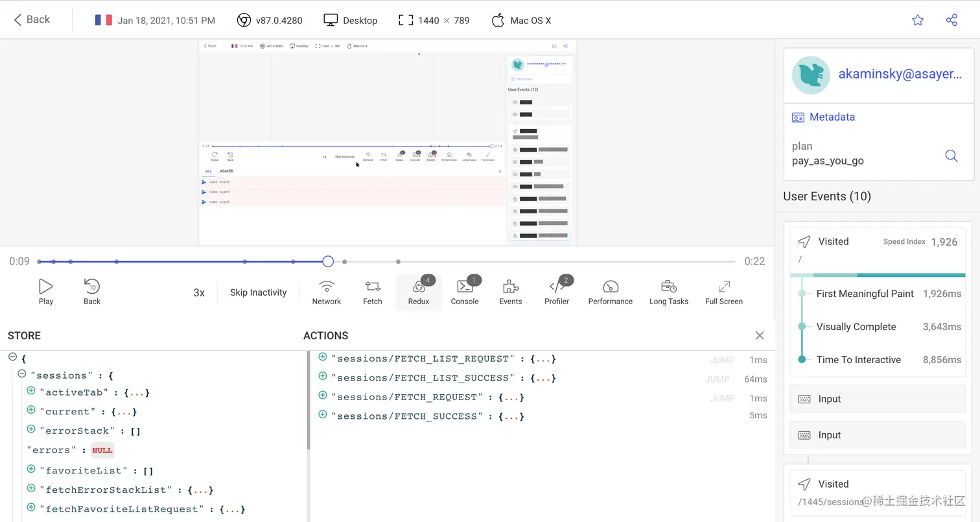Open the Events panel
This screenshot has width=980, height=522.
pos(511,292)
